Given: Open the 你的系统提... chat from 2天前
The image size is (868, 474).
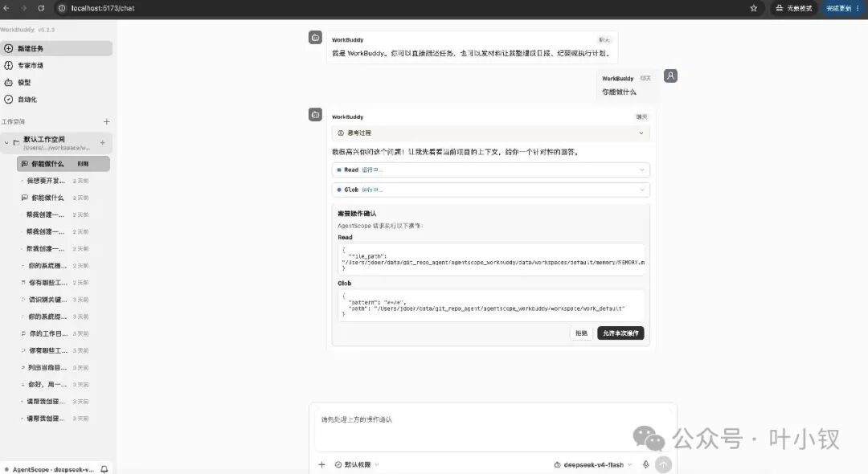Looking at the screenshot, I should coord(63,265).
